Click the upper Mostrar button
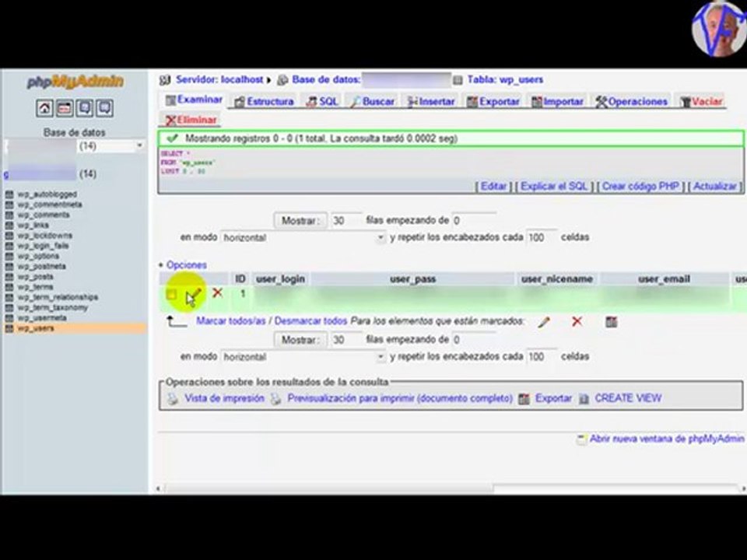This screenshot has width=747, height=560. (300, 220)
